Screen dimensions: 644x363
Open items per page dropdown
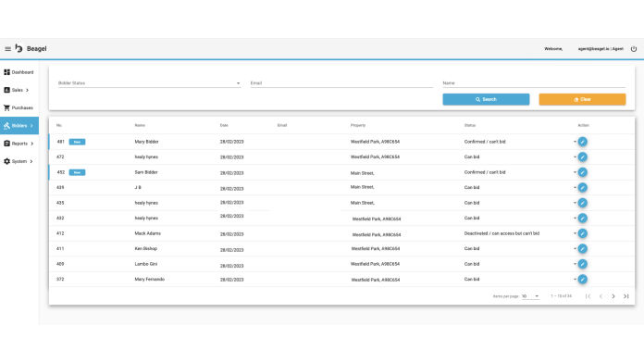[530, 296]
